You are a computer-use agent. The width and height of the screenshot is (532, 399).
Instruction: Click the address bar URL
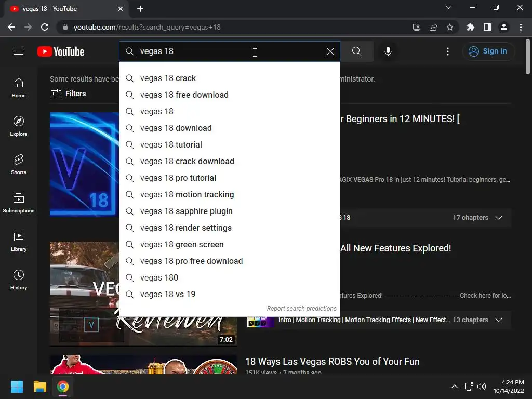tap(147, 27)
